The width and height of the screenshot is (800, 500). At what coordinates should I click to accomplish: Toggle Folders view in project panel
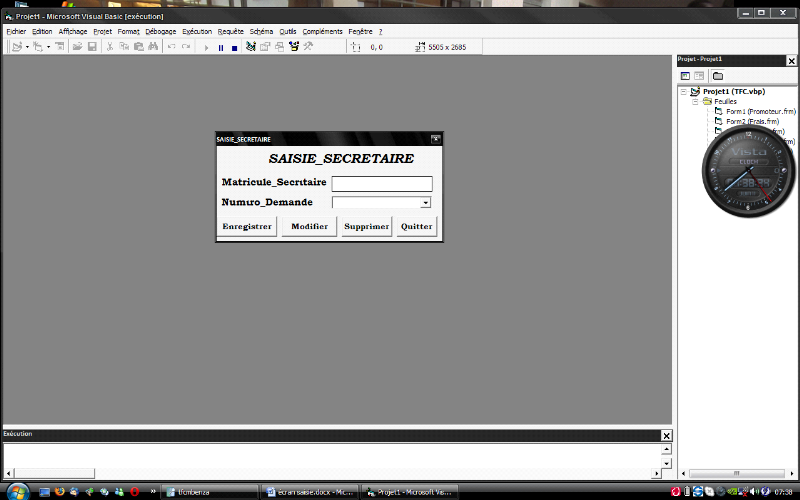(718, 76)
